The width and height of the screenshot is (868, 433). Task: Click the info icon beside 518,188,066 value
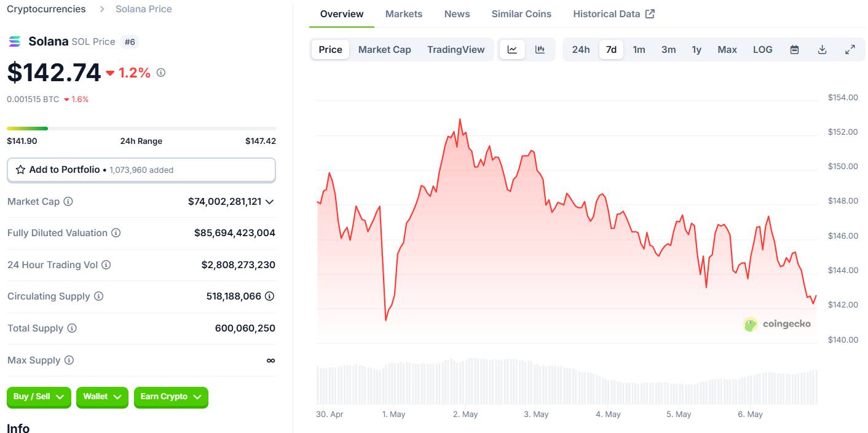coord(269,296)
